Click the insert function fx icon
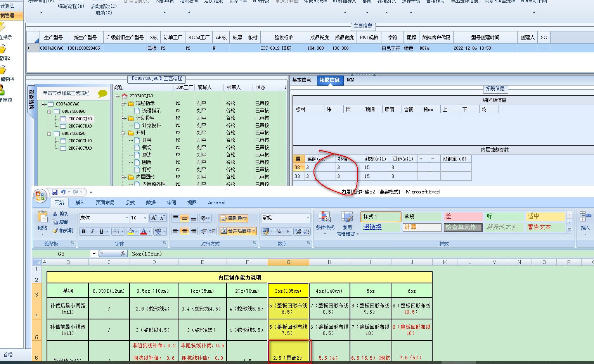Viewport: 594px width, 364px height. (x=123, y=254)
